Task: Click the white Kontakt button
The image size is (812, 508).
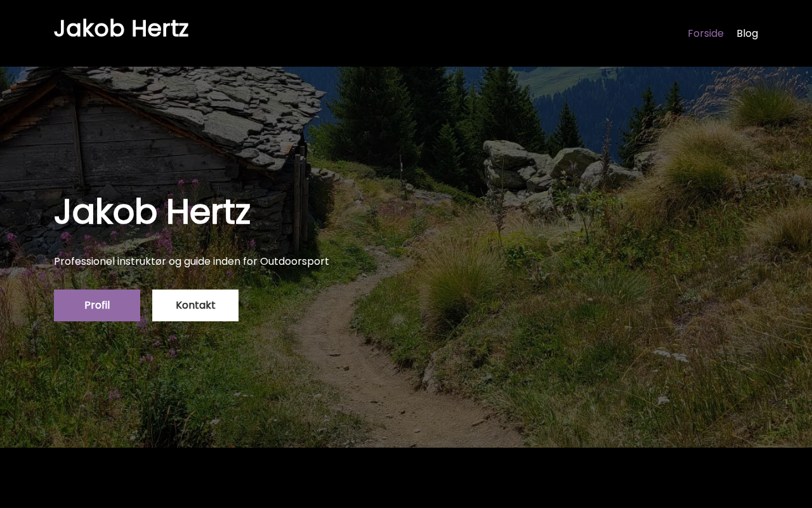Action: (x=195, y=305)
